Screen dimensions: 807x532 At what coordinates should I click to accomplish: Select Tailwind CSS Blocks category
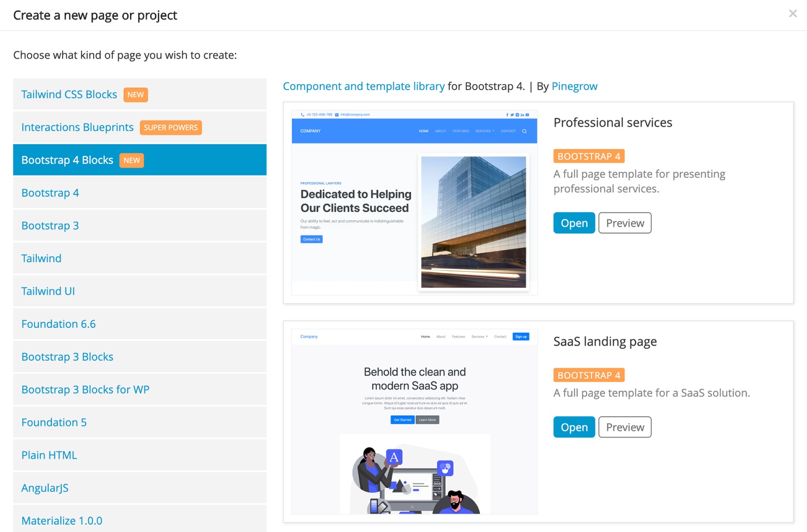[x=140, y=94]
